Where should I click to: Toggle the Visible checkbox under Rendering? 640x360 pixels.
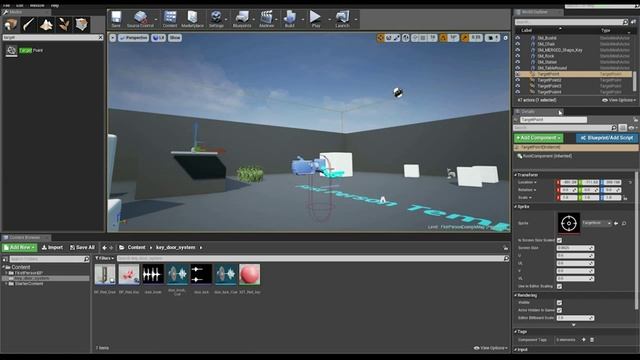pyautogui.click(x=559, y=302)
